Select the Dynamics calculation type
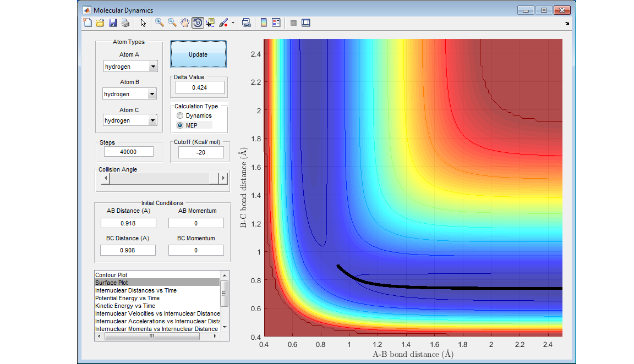Screen dimensions: 634x364 pos(179,115)
